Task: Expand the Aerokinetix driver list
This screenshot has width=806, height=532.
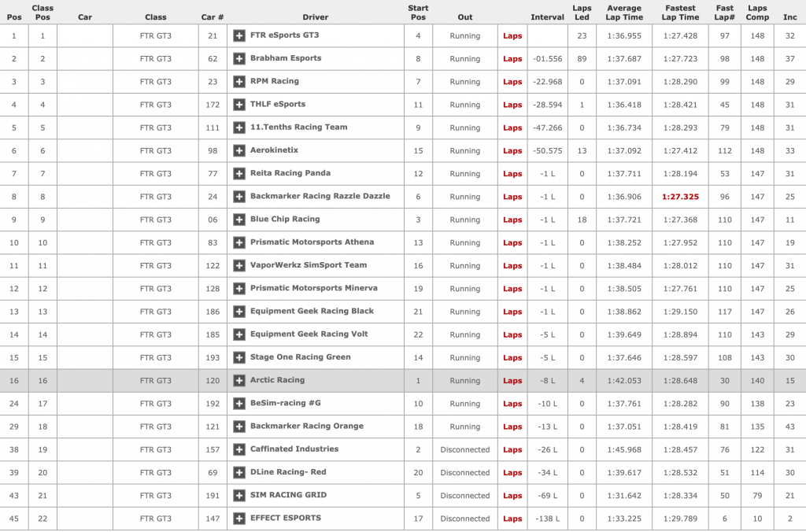Action: (x=239, y=150)
